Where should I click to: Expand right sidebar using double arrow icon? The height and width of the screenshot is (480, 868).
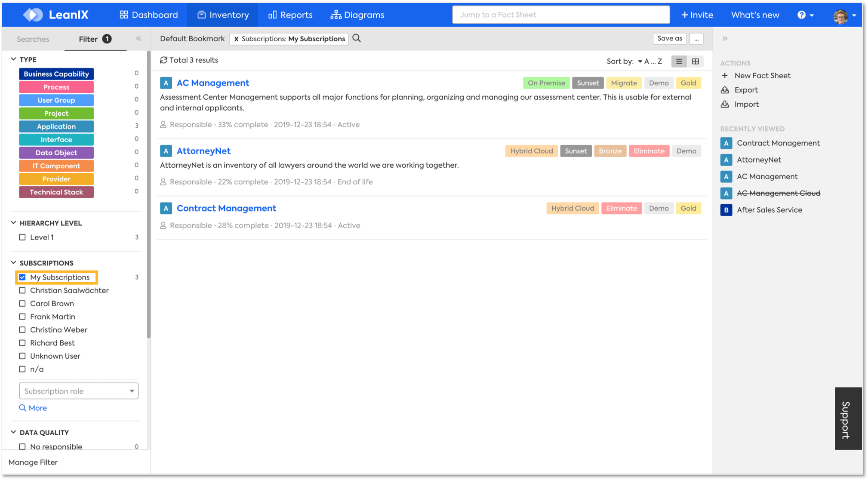[725, 39]
